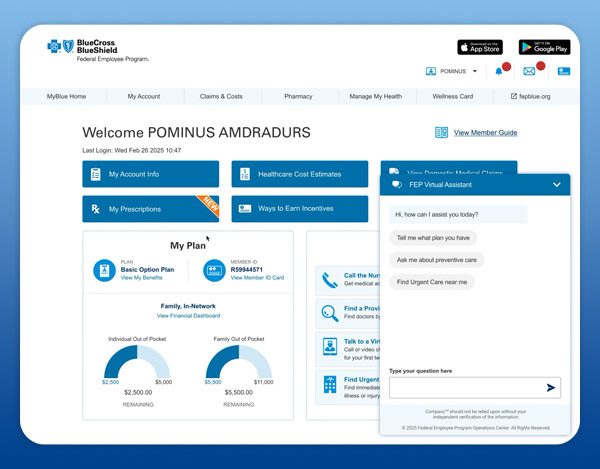The image size is (600, 469).
Task: Select Tell me what plan you have
Action: point(433,238)
